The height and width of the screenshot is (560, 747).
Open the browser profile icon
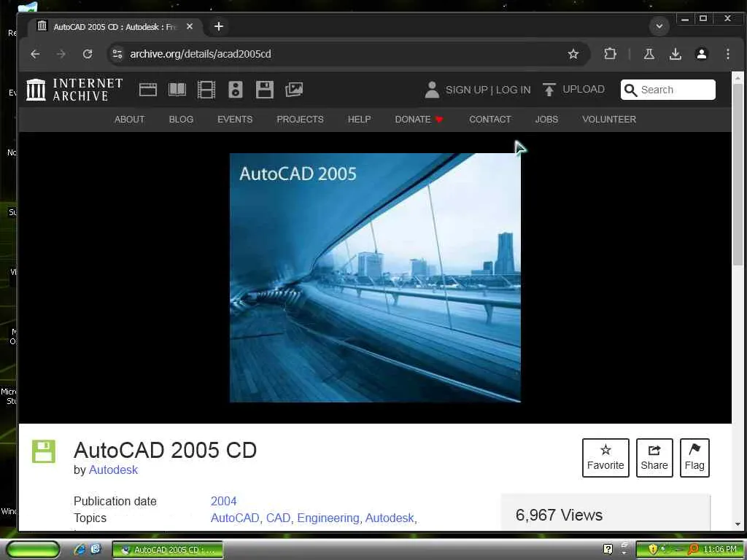tap(701, 54)
